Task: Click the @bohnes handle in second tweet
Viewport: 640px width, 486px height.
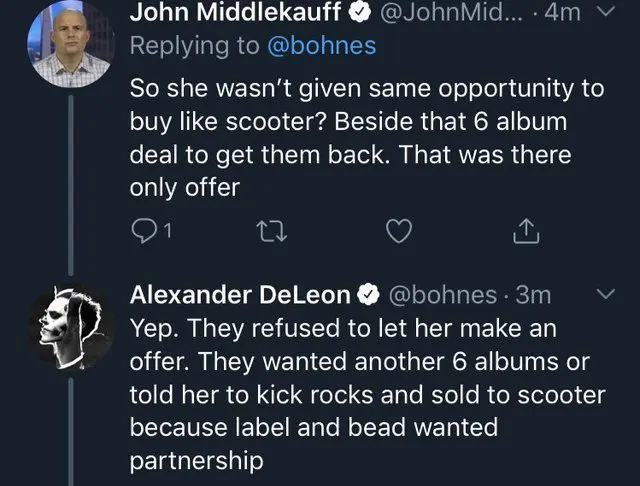Action: point(440,294)
